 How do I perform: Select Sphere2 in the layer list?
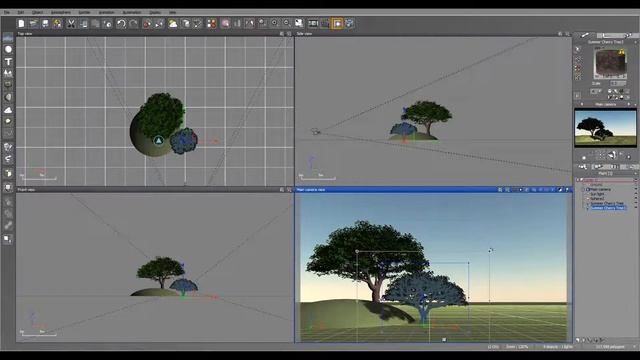click(597, 199)
